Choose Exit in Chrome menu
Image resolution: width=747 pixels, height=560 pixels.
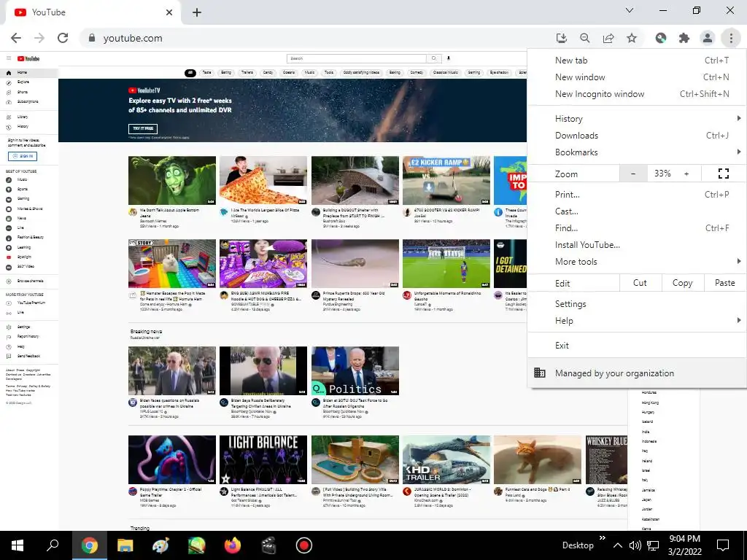coord(637,345)
